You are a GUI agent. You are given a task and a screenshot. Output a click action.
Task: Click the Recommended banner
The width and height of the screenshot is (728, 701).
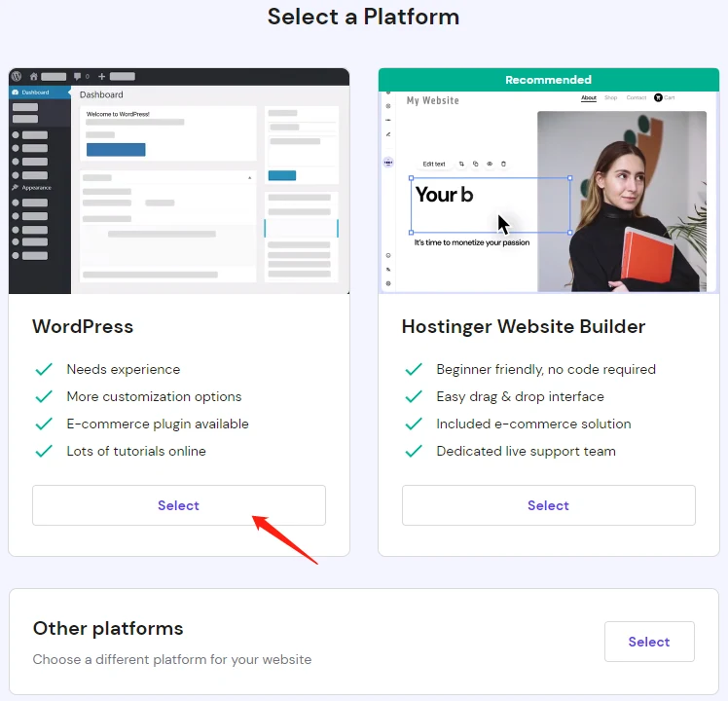(548, 80)
